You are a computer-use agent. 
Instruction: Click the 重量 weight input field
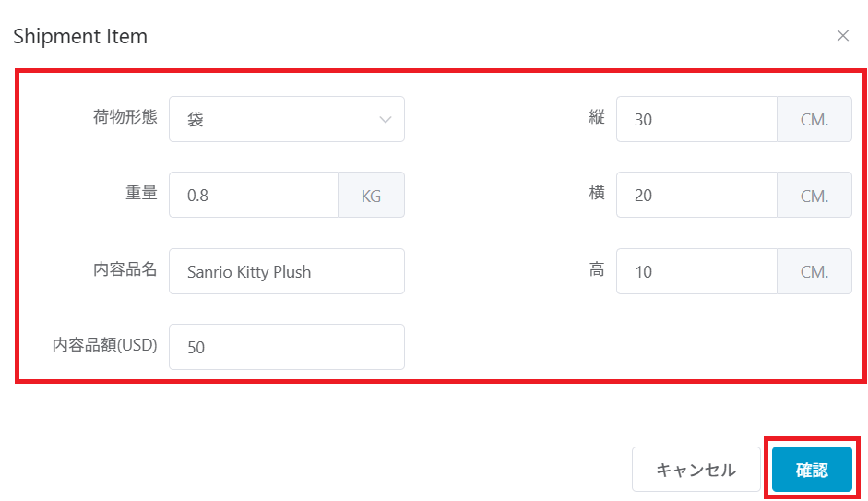(x=254, y=196)
